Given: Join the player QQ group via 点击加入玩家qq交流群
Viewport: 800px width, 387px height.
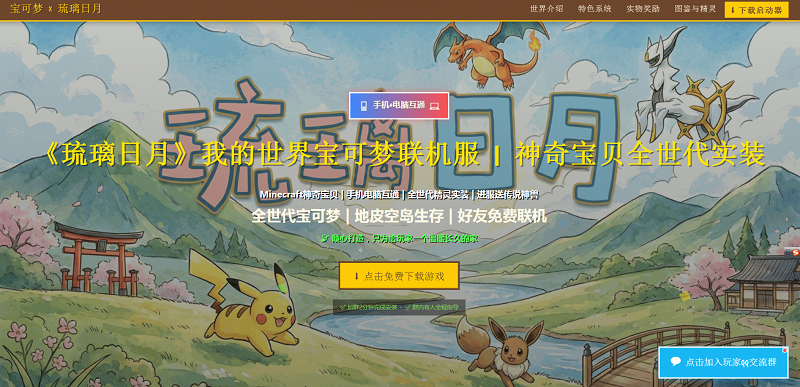Looking at the screenshot, I should tap(723, 362).
